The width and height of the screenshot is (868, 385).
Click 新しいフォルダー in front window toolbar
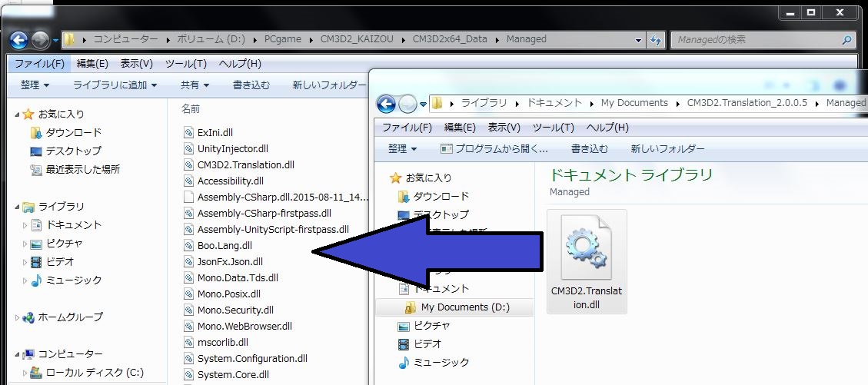coord(667,149)
